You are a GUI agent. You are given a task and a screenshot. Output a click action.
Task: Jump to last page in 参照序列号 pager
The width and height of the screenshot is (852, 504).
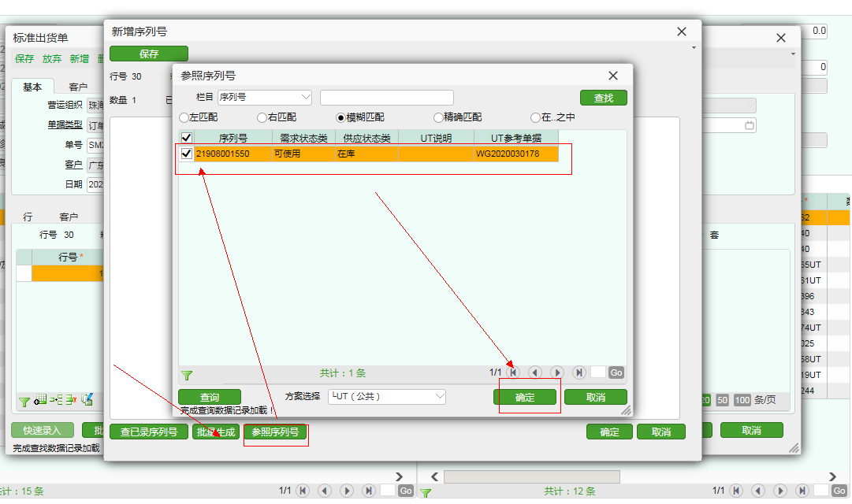[579, 372]
